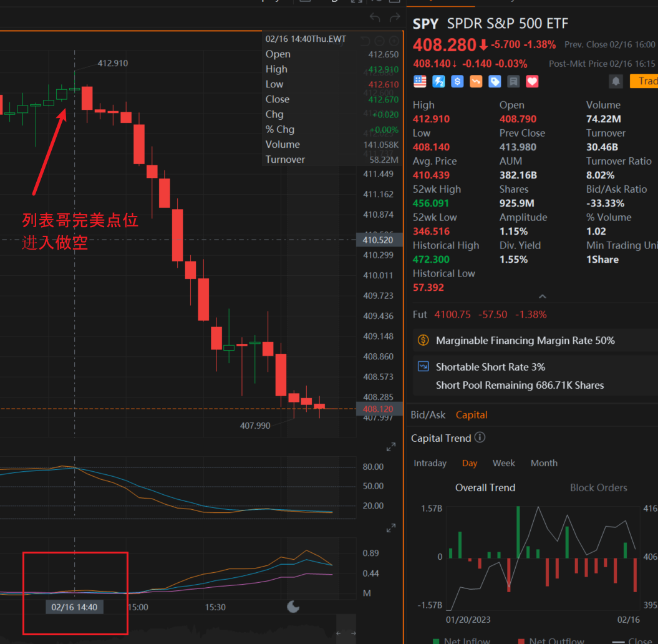Show the Block Orders view
658x644 pixels.
pyautogui.click(x=598, y=487)
